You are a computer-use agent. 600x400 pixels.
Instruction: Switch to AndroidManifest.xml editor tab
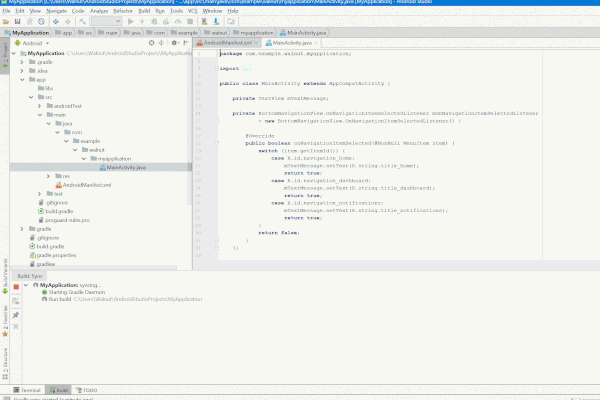pyautogui.click(x=225, y=43)
